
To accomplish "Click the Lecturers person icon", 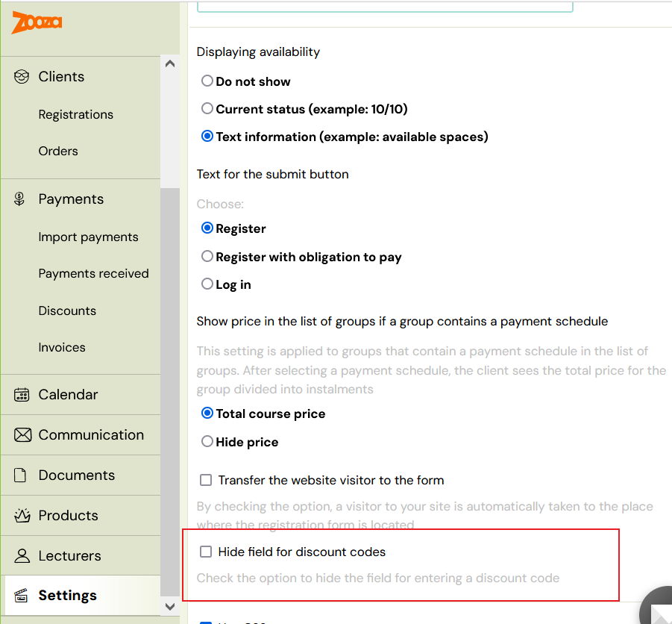I will click(22, 556).
